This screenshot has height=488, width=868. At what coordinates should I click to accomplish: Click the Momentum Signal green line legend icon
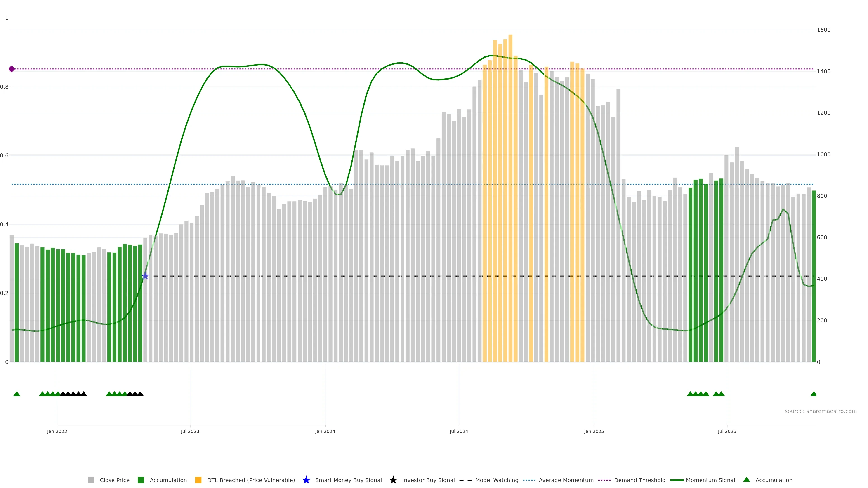tap(677, 480)
